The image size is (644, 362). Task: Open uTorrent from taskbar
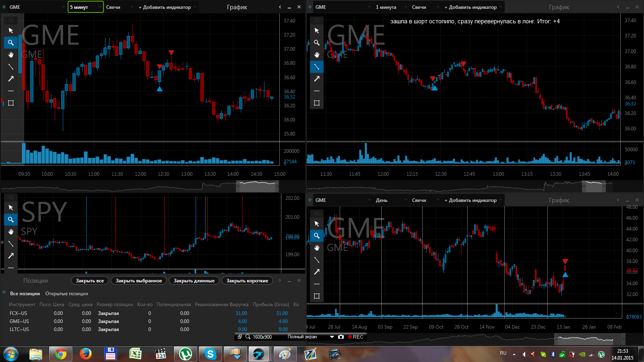pyautogui.click(x=185, y=354)
